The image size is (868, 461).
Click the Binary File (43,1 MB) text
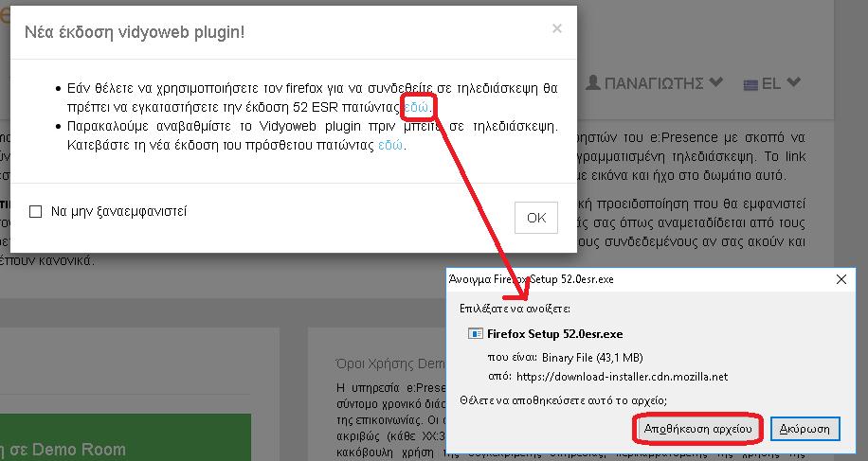(x=592, y=358)
